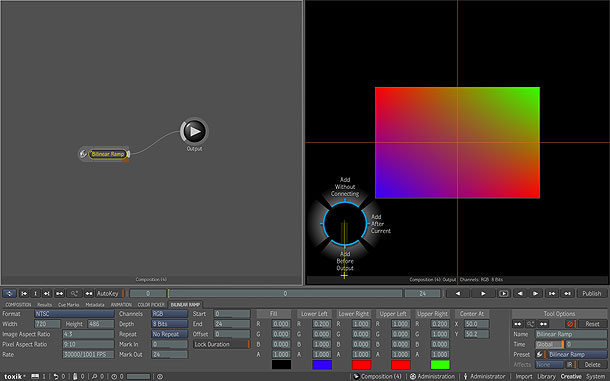
Task: Click the Height field showing 486
Action: (x=100, y=324)
